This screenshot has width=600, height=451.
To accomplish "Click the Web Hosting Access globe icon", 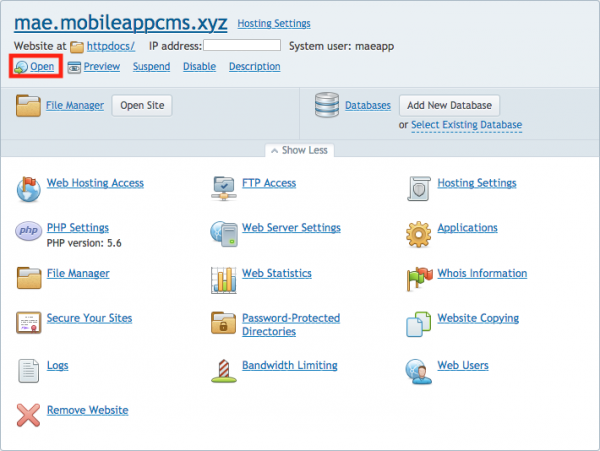I will pyautogui.click(x=29, y=187).
